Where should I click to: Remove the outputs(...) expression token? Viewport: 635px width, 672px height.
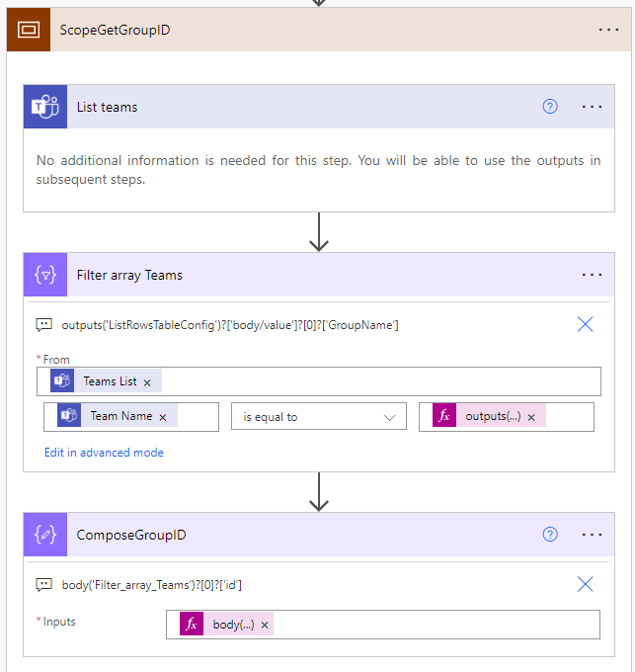coord(531,417)
